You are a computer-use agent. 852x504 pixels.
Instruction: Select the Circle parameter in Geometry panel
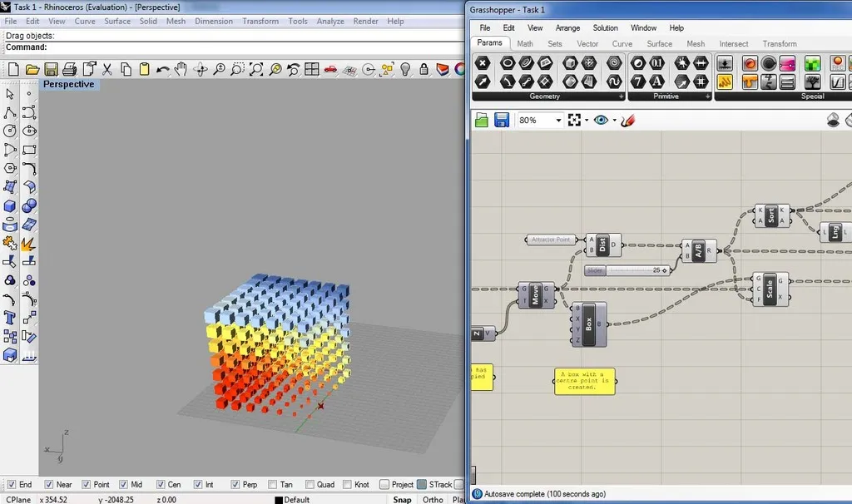pyautogui.click(x=507, y=63)
